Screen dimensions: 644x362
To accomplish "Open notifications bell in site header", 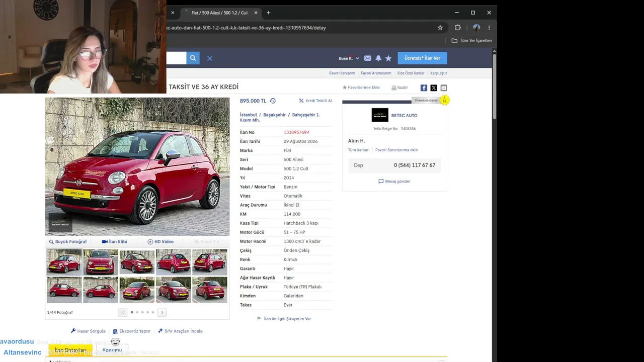I will 378,58.
